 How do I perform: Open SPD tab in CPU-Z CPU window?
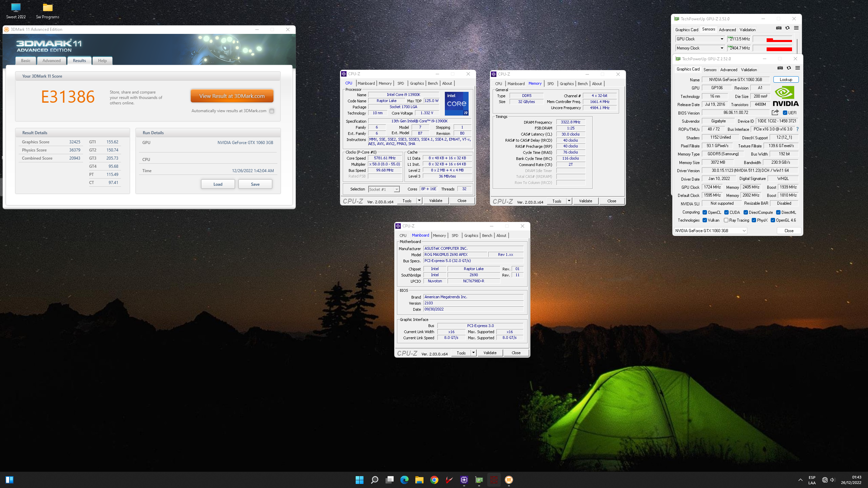tap(401, 83)
